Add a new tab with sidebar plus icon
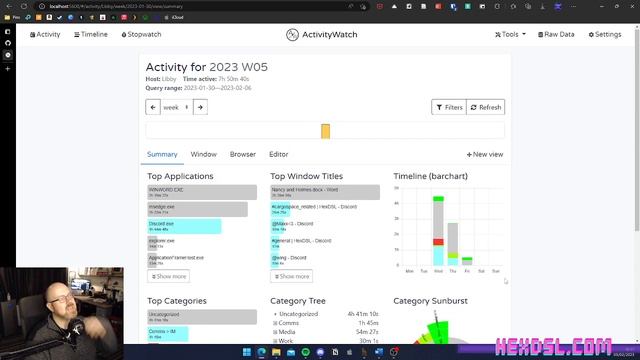 point(8,69)
